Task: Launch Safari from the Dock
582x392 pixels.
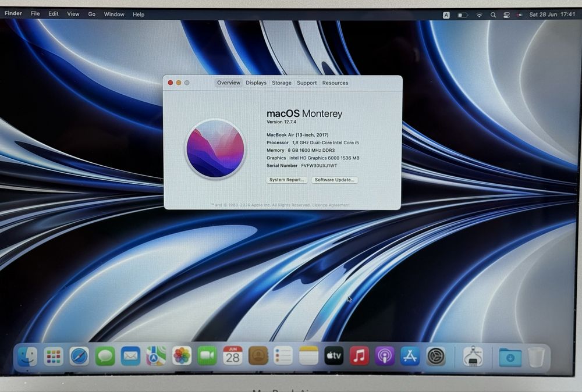Action: (79, 357)
